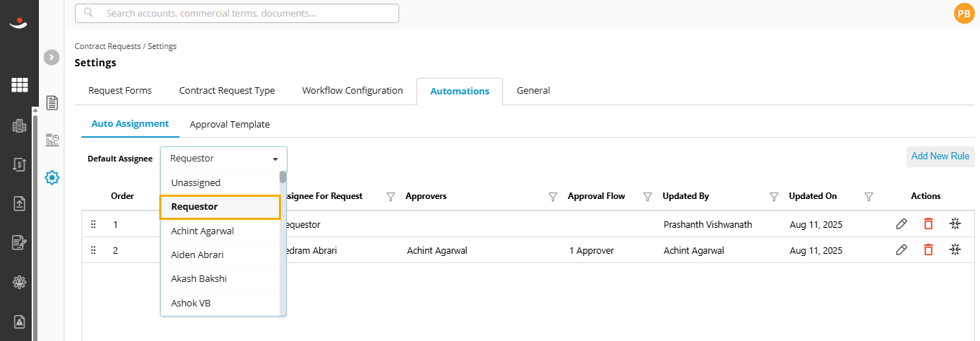The height and width of the screenshot is (341, 980).
Task: Click the dropdown list scrollbar thumb
Action: [x=283, y=177]
